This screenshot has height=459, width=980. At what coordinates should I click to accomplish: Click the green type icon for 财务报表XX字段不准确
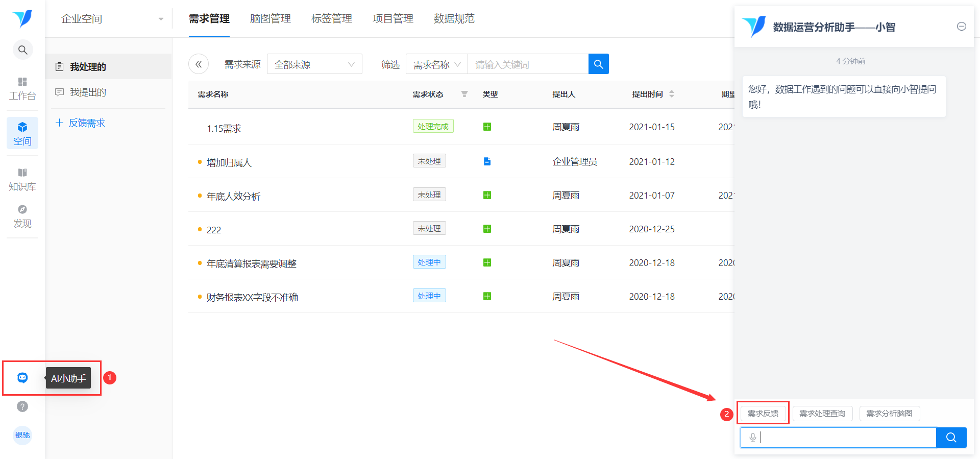[487, 296]
